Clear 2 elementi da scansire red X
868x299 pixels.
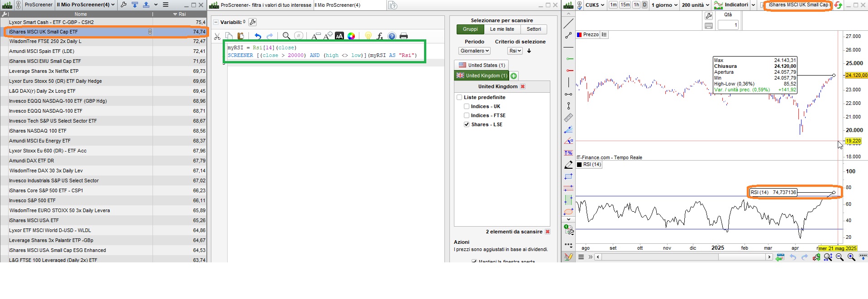pyautogui.click(x=547, y=232)
